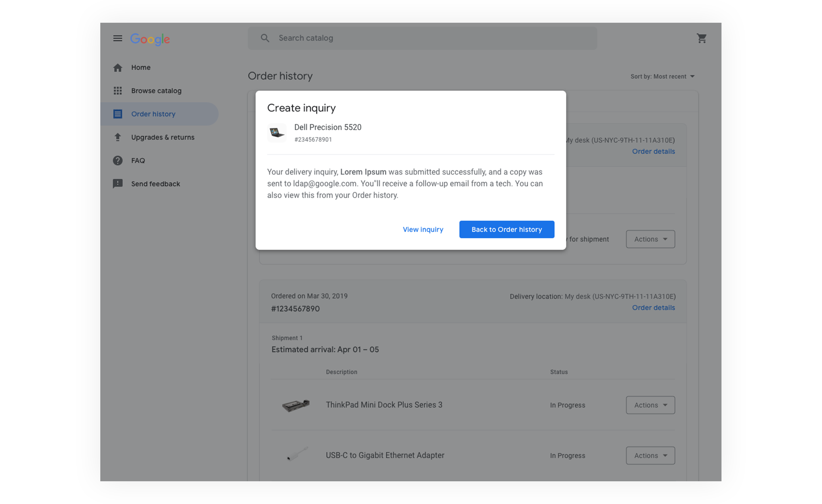Select Order history in the sidebar
Screen dimensions: 822x504
[x=153, y=114]
